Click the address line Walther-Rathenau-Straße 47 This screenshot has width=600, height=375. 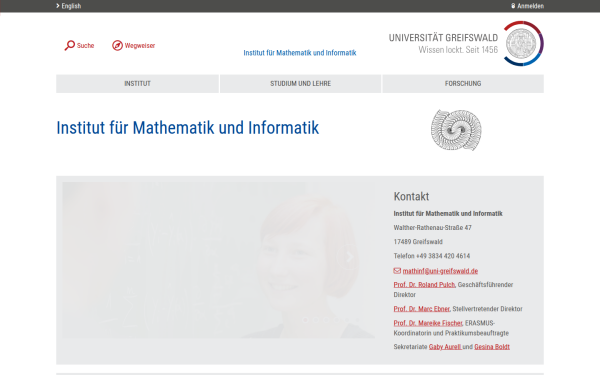point(432,228)
